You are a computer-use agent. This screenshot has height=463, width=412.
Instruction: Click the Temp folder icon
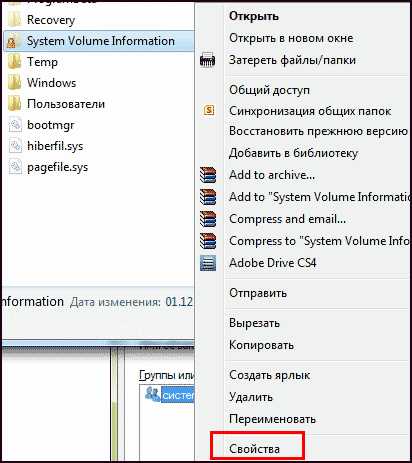14,62
